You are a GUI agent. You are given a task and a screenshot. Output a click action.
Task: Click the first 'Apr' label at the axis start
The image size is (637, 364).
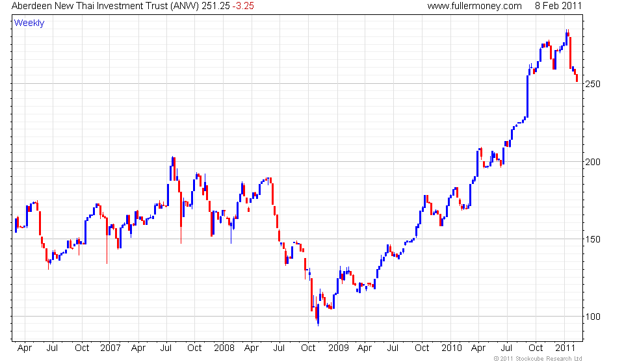(x=25, y=348)
